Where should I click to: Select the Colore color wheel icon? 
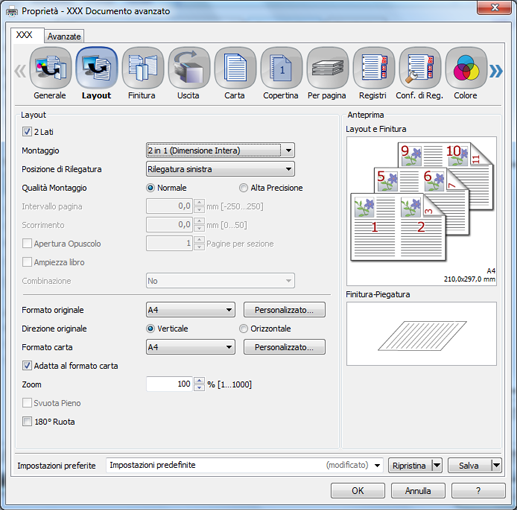click(x=466, y=68)
